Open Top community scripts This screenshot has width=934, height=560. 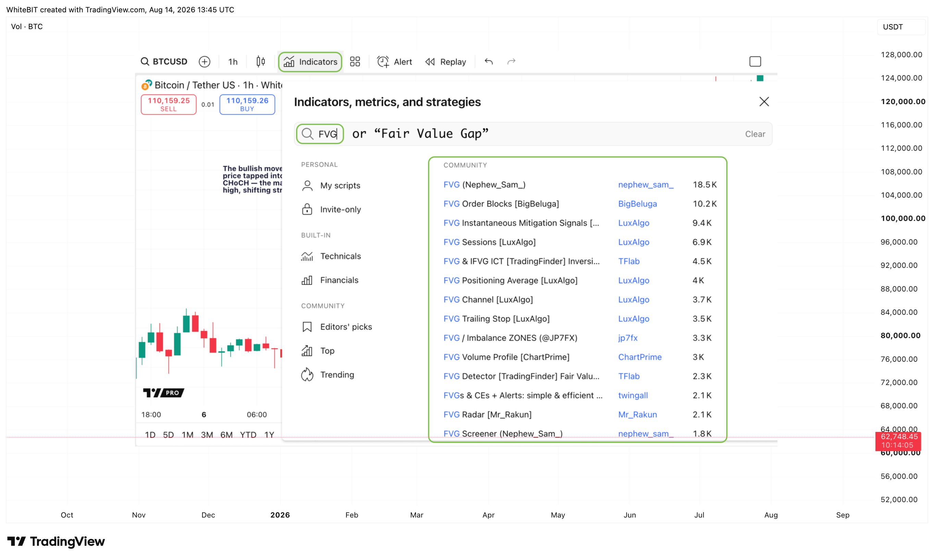(318, 351)
